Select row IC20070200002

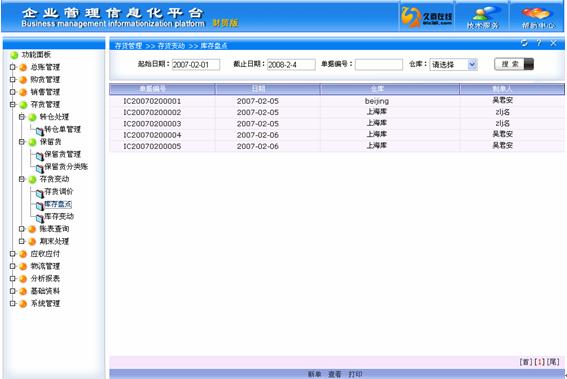337,112
